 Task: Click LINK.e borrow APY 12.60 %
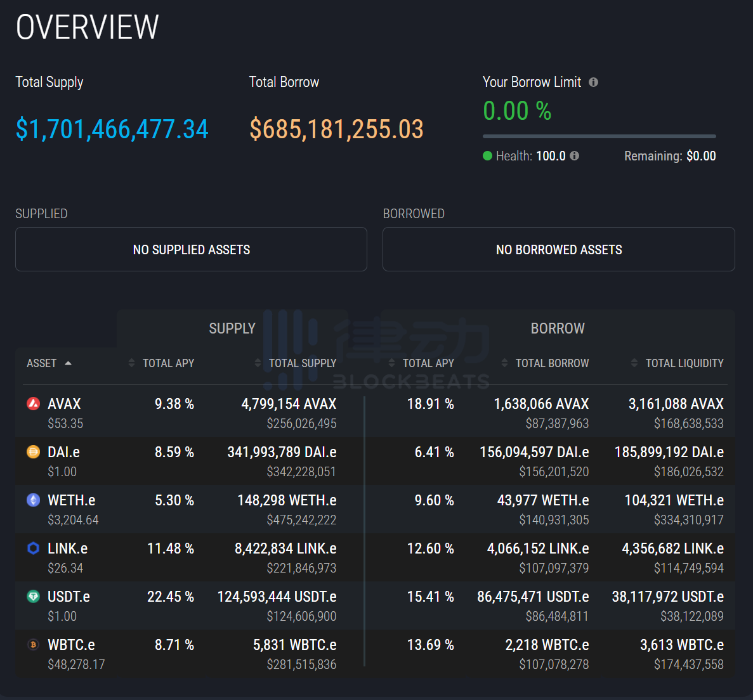coord(430,548)
